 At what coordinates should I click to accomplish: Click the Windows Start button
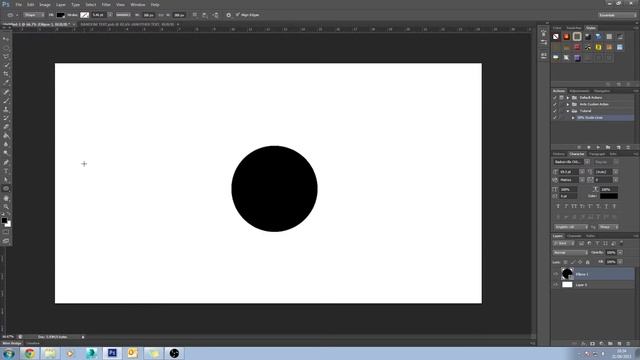pyautogui.click(x=9, y=353)
